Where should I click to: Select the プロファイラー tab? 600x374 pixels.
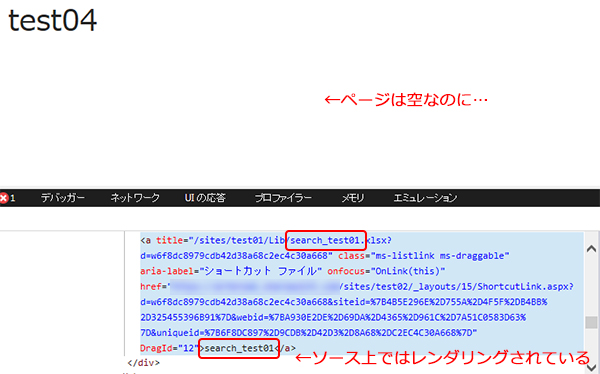point(283,198)
